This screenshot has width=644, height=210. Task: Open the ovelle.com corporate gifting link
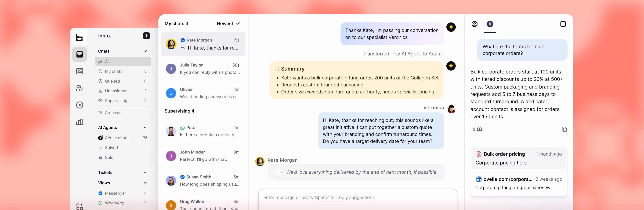click(519, 183)
